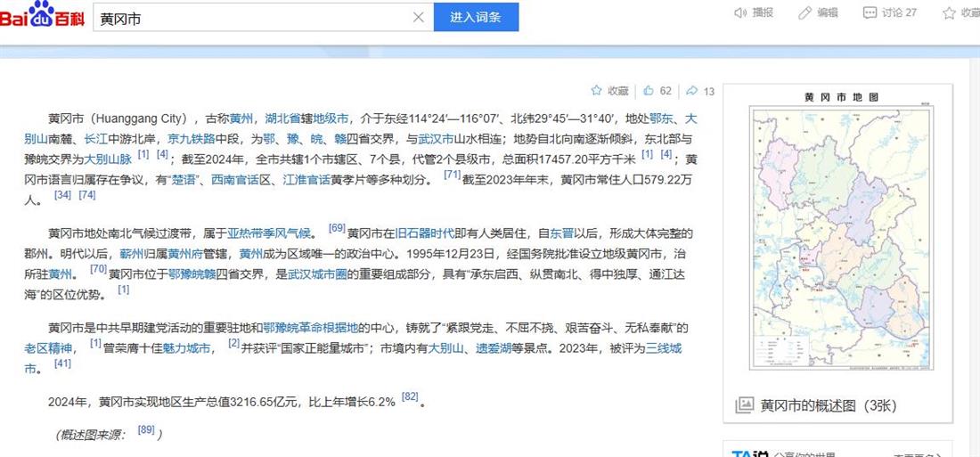Click the citation reference [34]
Image resolution: width=980 pixels, height=457 pixels.
[x=62, y=194]
